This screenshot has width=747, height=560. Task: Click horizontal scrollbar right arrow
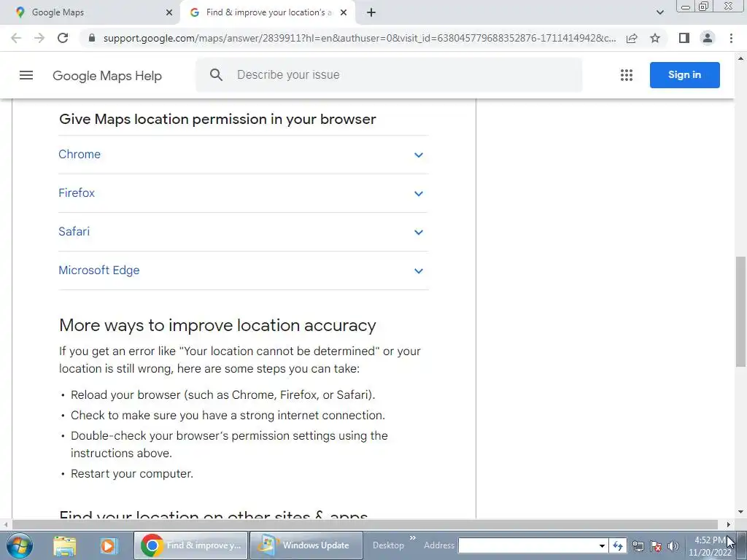(x=729, y=524)
